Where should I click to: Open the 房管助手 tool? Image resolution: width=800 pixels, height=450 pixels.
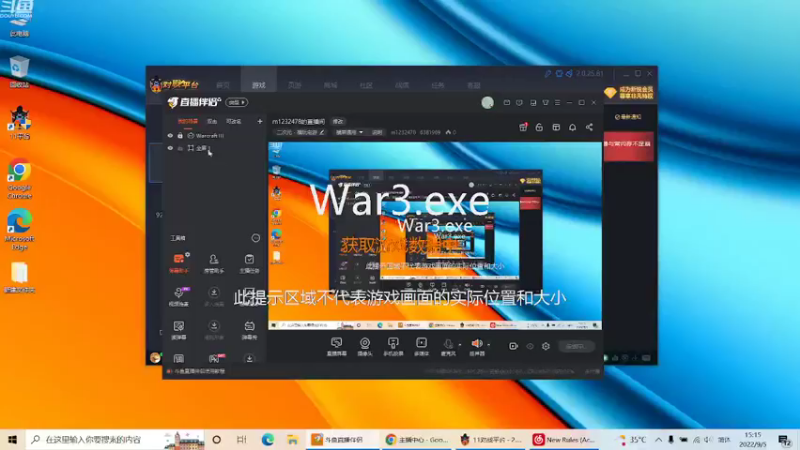tap(214, 263)
